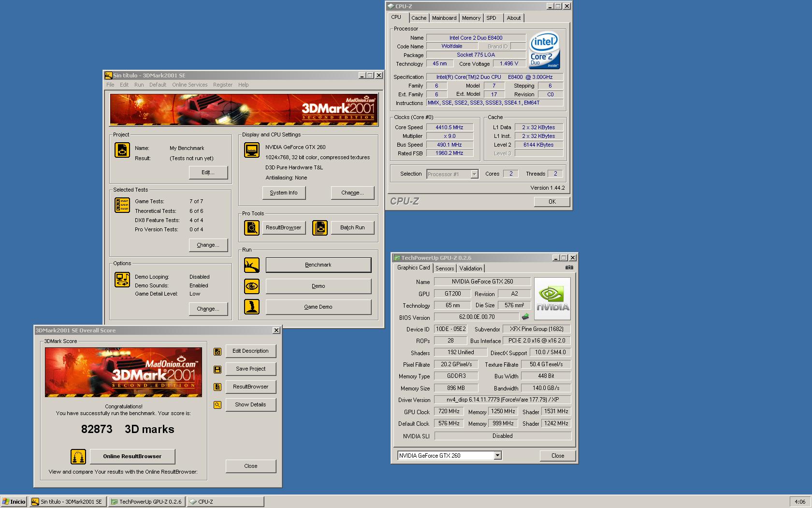
Task: Click the GPU-Z window title icon
Action: [397, 258]
